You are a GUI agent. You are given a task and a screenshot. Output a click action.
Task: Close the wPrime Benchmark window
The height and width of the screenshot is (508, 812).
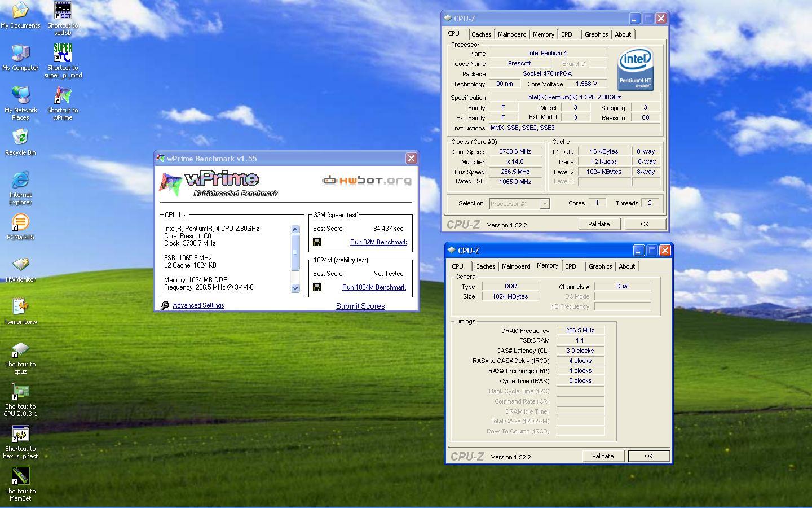point(411,159)
